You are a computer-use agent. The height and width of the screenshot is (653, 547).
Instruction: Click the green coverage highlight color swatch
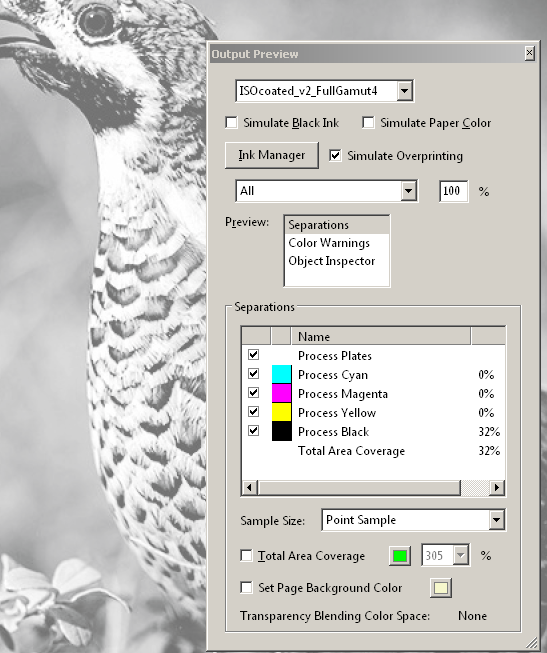(400, 556)
